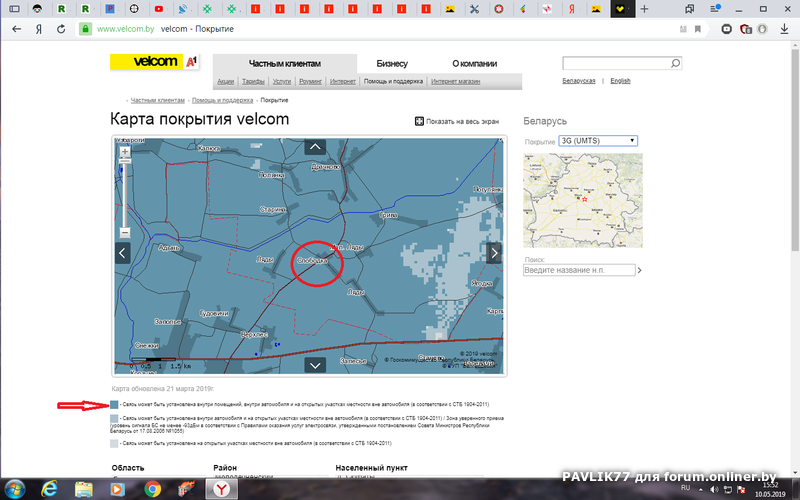Click the RU language indicator in tray
Screen dimensions: 800x500
click(685, 488)
